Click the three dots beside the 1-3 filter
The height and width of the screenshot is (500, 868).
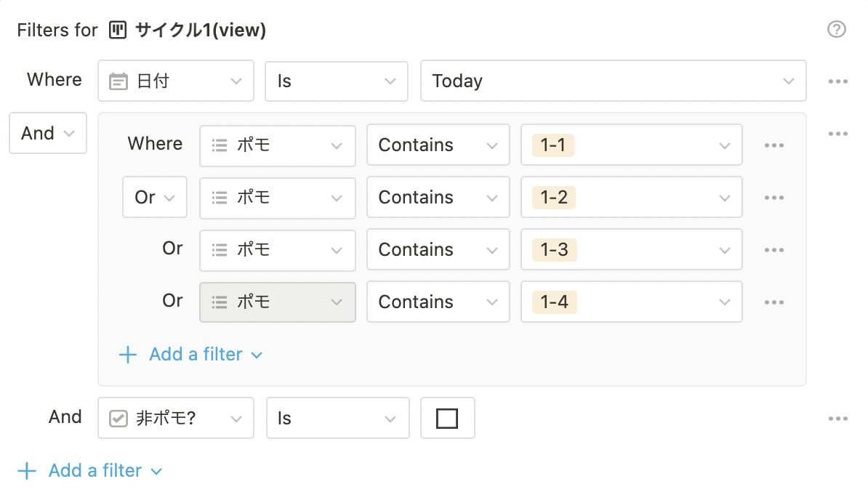click(x=773, y=250)
